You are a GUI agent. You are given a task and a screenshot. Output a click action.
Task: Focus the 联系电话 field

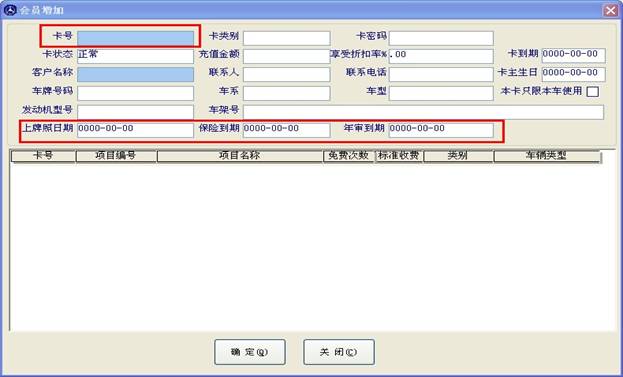tap(441, 75)
